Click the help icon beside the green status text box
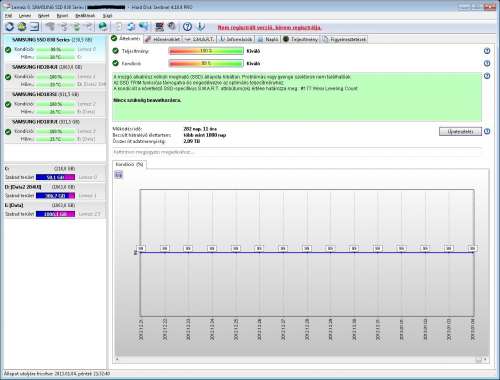Viewport: 500px width, 380px height. click(487, 76)
